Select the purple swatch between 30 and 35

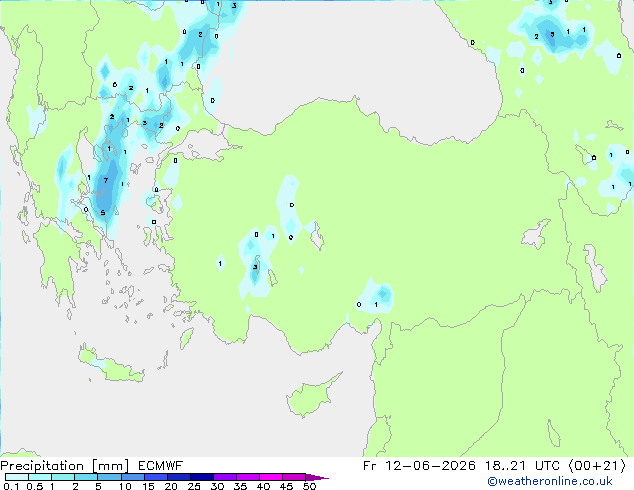coord(225,477)
